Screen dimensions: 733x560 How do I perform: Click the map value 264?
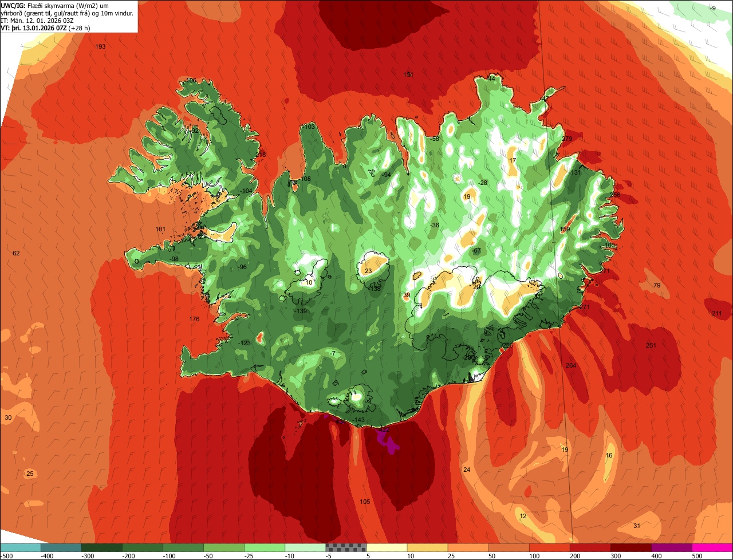tap(570, 365)
